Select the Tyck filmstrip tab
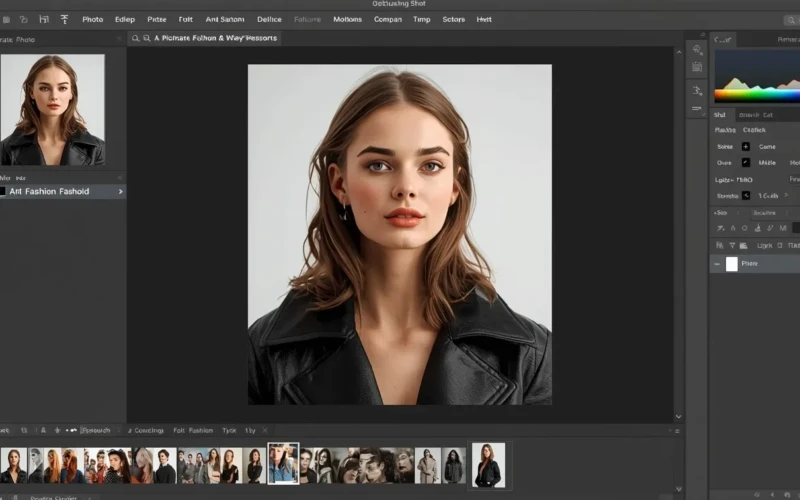The width and height of the screenshot is (800, 500). tap(229, 431)
